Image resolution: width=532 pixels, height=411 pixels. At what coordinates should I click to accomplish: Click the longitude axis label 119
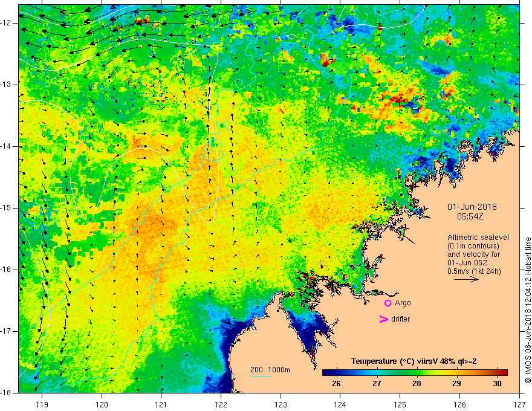click(x=42, y=404)
